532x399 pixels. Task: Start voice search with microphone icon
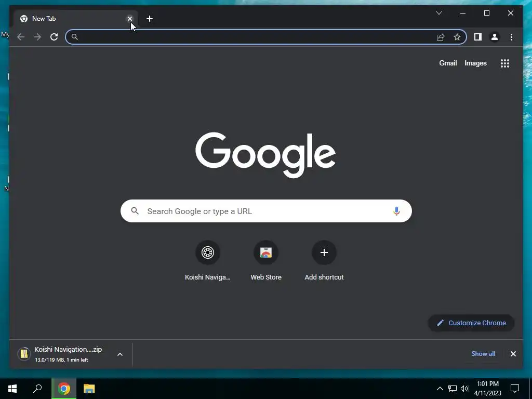pos(396,211)
